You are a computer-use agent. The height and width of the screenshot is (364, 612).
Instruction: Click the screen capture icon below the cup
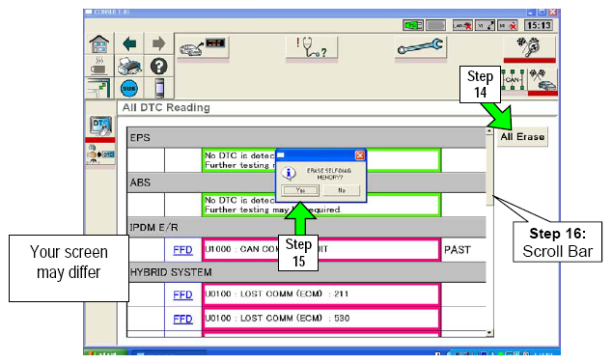point(98,88)
